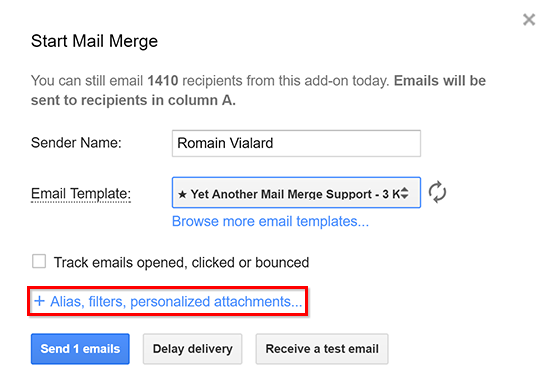Click the Send 1 emails button
The height and width of the screenshot is (385, 550).
click(80, 349)
